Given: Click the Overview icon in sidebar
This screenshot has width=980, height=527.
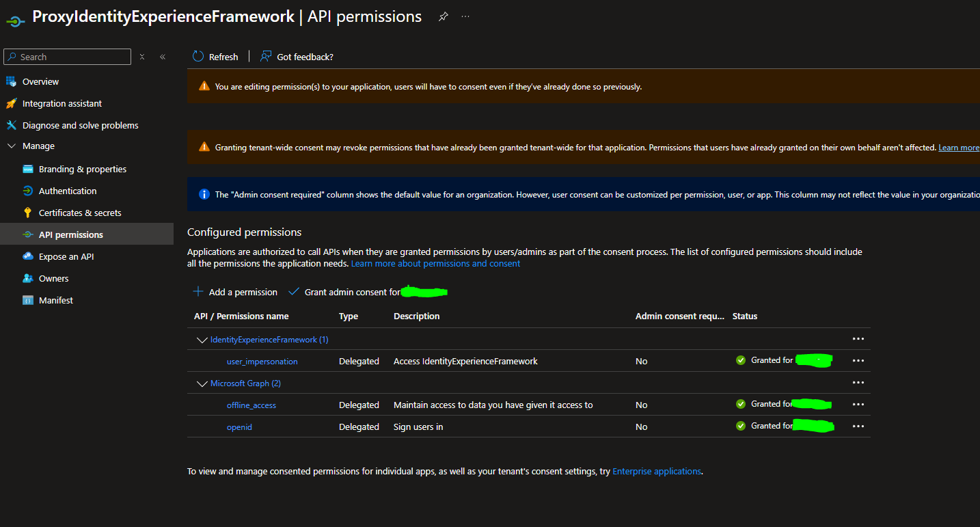Looking at the screenshot, I should pyautogui.click(x=11, y=81).
